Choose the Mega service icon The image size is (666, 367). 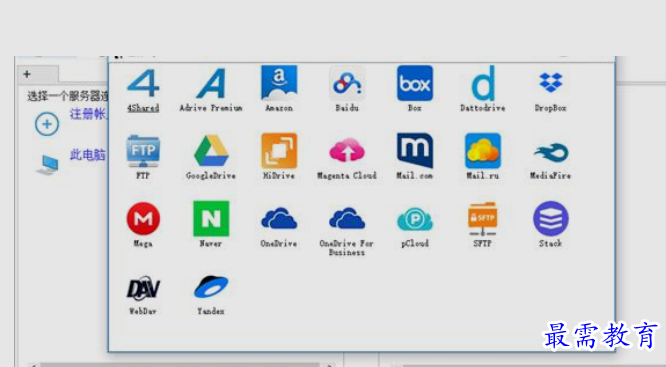(143, 218)
